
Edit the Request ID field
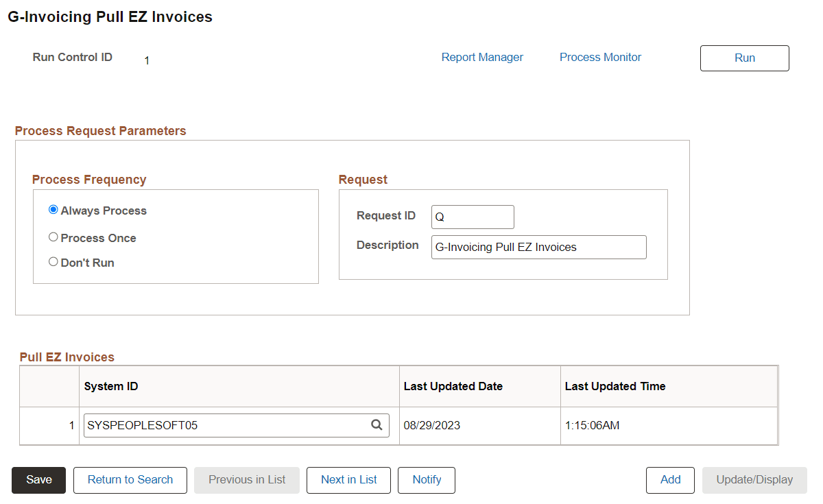pyautogui.click(x=472, y=217)
